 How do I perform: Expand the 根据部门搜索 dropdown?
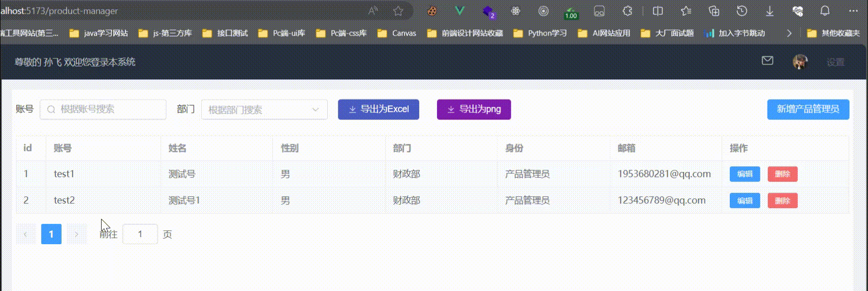tap(264, 109)
